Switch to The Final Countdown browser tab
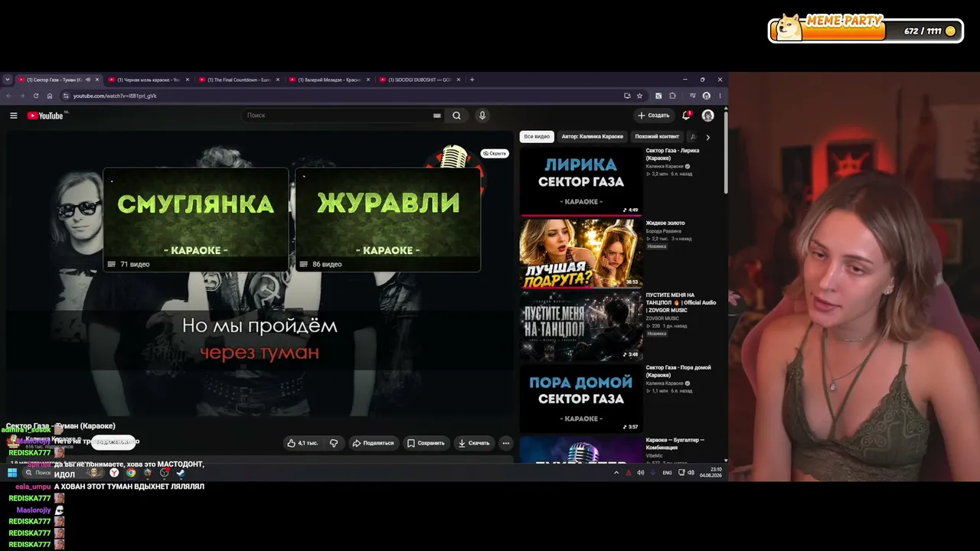This screenshot has width=980, height=551. pyautogui.click(x=240, y=80)
